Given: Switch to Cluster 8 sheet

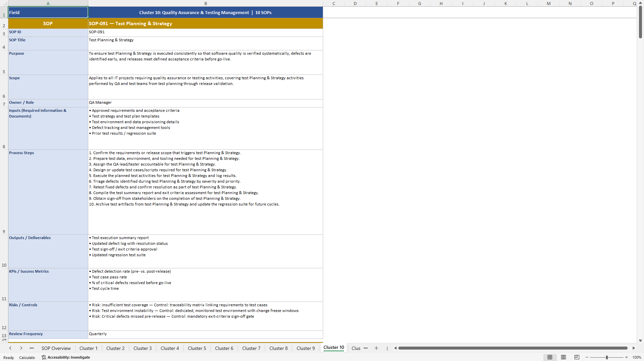Looking at the screenshot, I should 279,348.
